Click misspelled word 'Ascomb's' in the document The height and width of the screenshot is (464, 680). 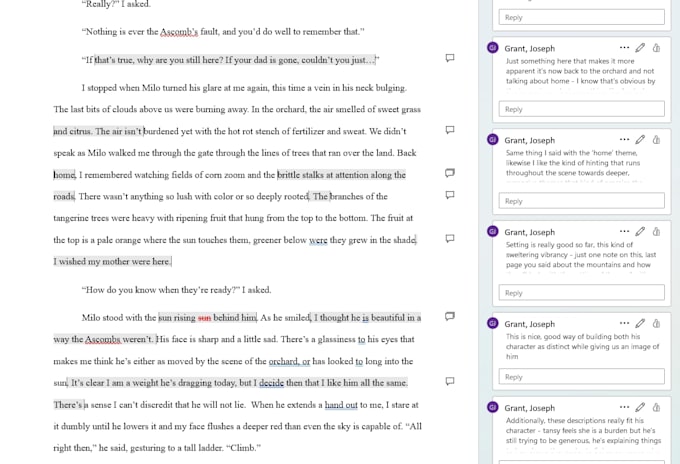click(x=179, y=32)
